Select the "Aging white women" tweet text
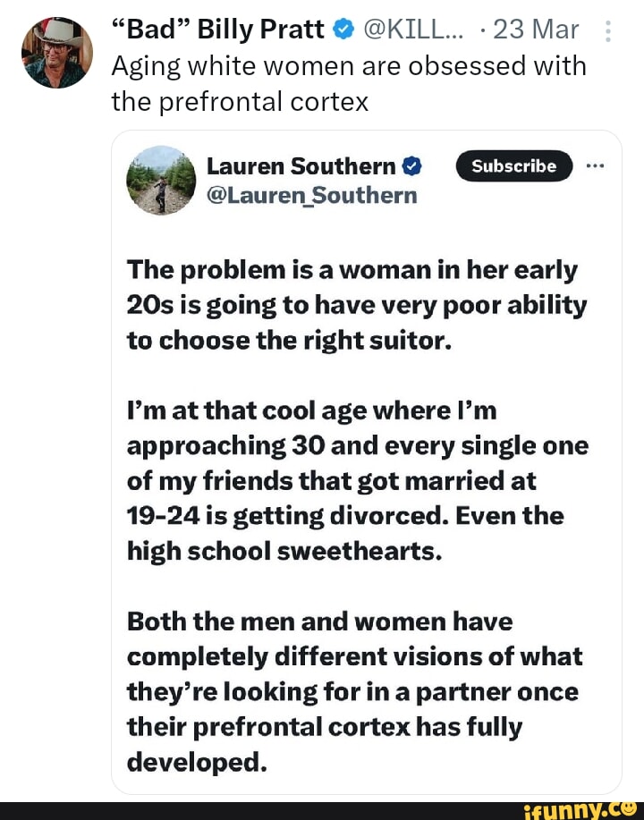Image resolution: width=644 pixels, height=820 pixels. coord(348,83)
